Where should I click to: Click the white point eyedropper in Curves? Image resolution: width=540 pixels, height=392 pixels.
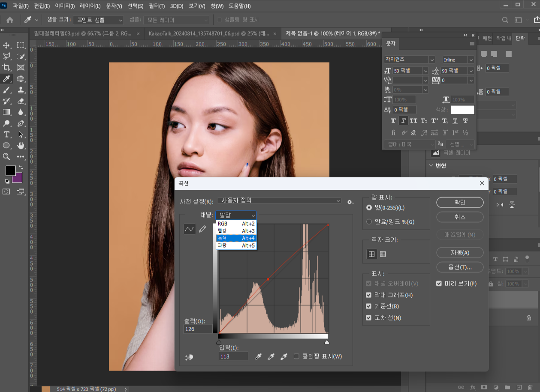(x=284, y=356)
